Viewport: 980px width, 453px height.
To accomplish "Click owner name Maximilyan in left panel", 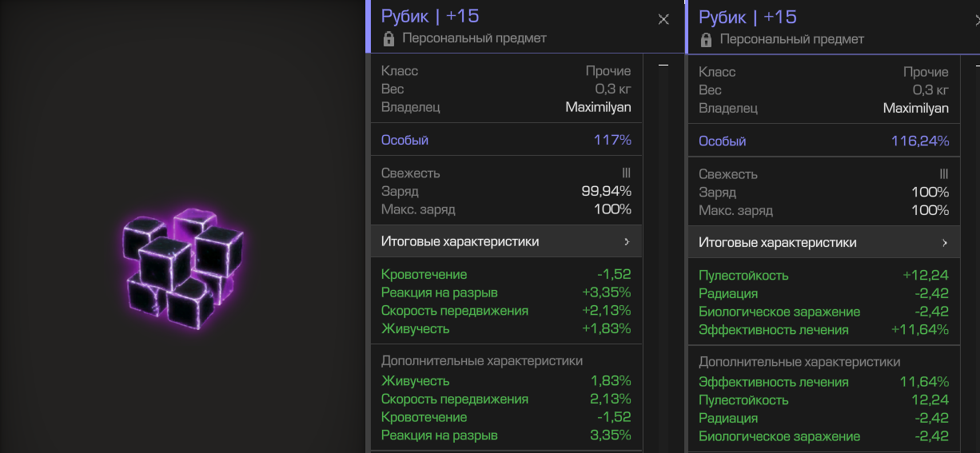I will point(598,107).
